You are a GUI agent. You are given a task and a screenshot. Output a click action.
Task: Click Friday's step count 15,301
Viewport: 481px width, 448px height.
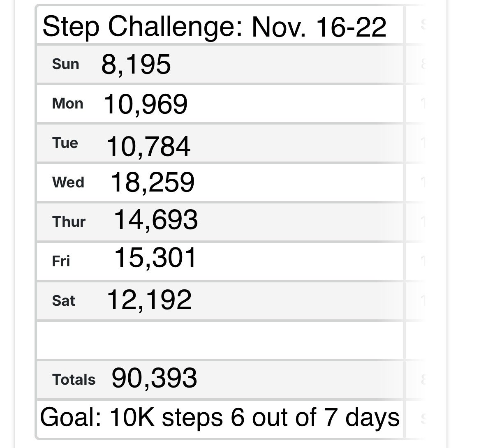(155, 258)
